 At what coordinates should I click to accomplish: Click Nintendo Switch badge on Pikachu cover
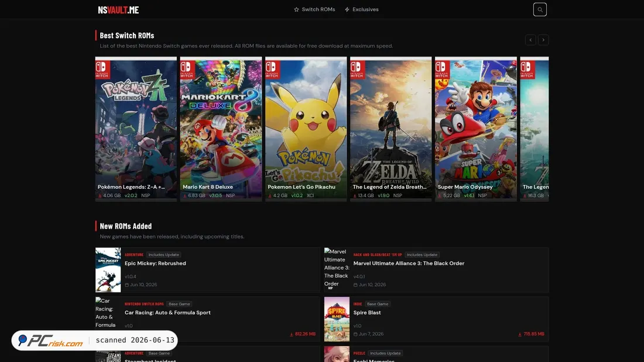tap(272, 70)
